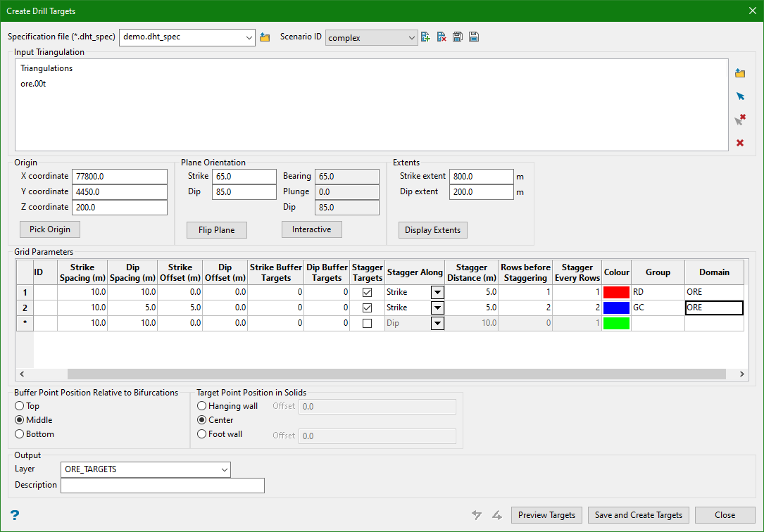Screen dimensions: 764x532
Task: Click the add new scenario icon
Action: [425, 37]
